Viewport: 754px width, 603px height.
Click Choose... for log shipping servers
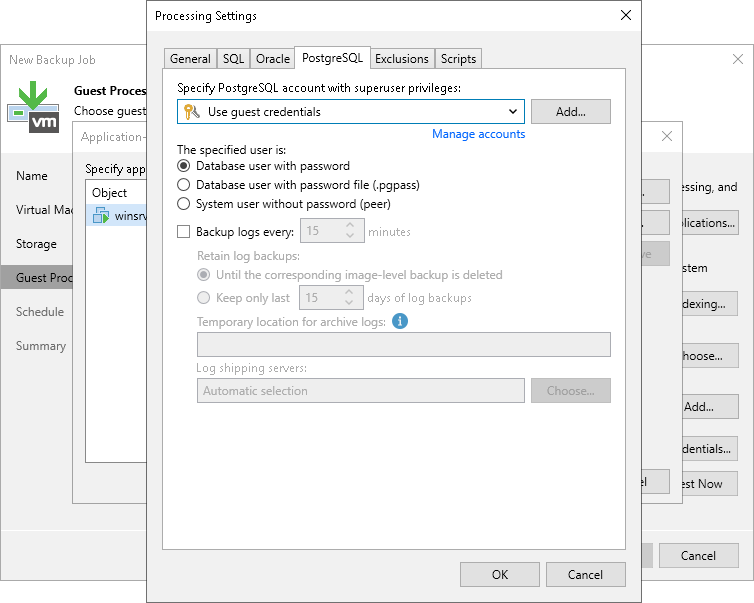pyautogui.click(x=571, y=390)
